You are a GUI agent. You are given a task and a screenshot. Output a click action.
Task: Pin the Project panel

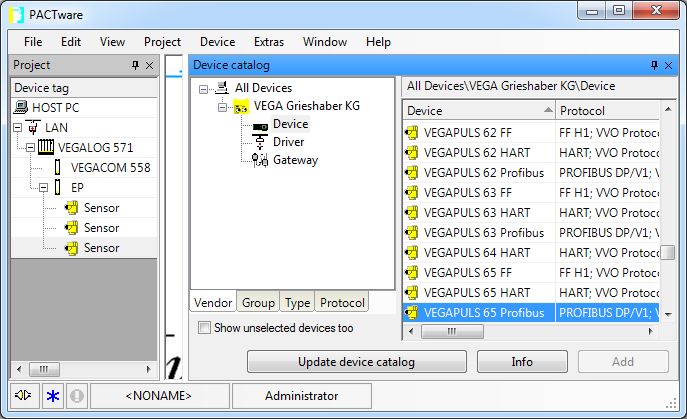pos(135,65)
